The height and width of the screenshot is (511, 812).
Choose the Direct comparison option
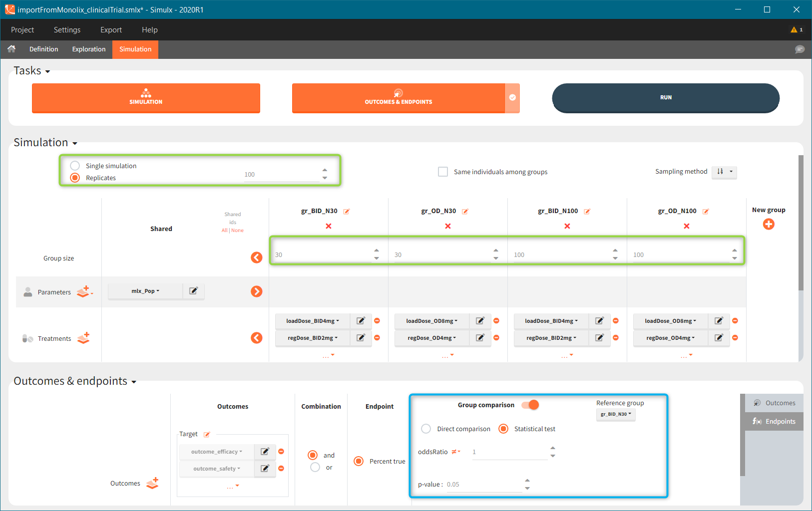coord(426,429)
